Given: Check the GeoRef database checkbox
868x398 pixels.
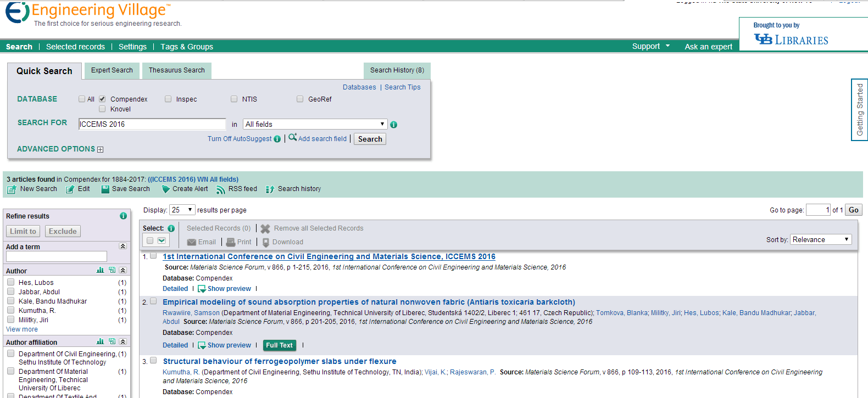Looking at the screenshot, I should (x=300, y=99).
